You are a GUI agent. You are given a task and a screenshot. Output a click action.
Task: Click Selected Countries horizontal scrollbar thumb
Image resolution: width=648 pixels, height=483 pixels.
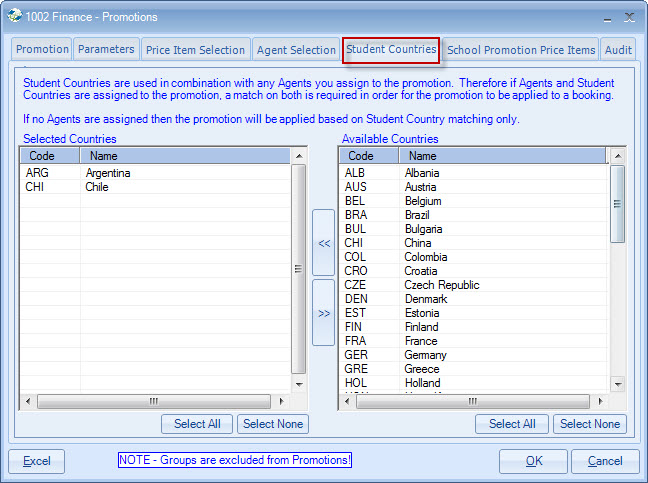click(x=154, y=401)
